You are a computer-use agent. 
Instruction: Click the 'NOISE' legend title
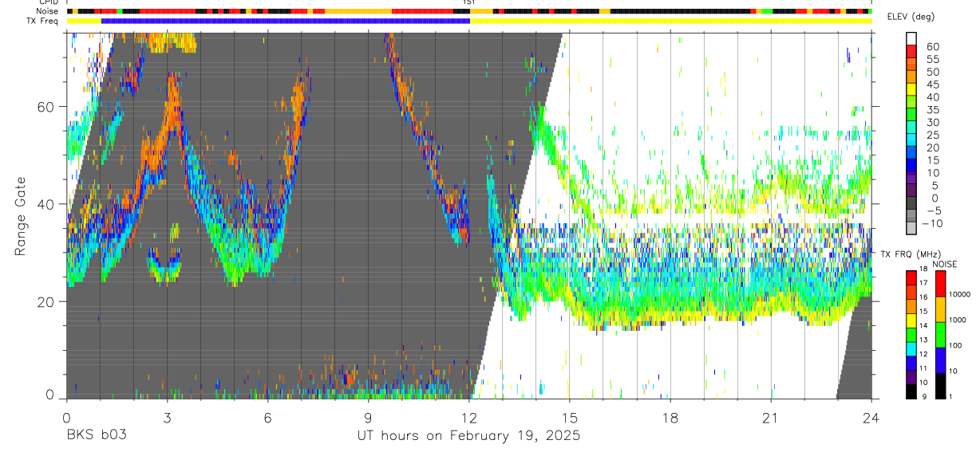pyautogui.click(x=944, y=264)
